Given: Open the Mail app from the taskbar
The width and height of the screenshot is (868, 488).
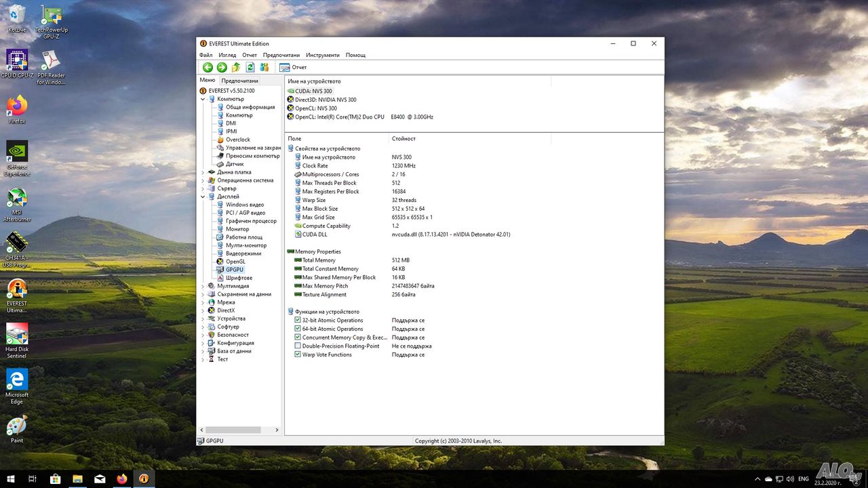Looking at the screenshot, I should (100, 479).
